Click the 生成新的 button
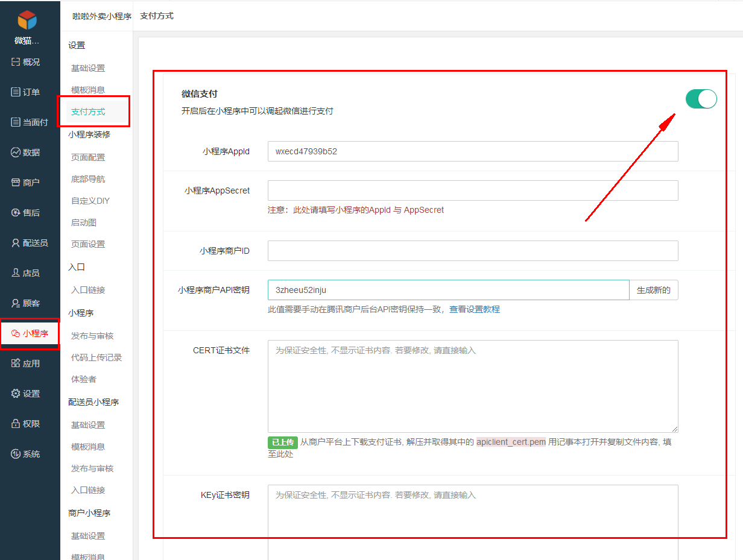The height and width of the screenshot is (560, 743). click(654, 290)
